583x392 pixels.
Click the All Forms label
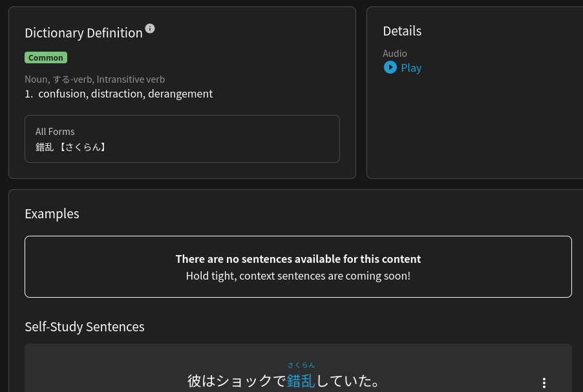coord(55,131)
